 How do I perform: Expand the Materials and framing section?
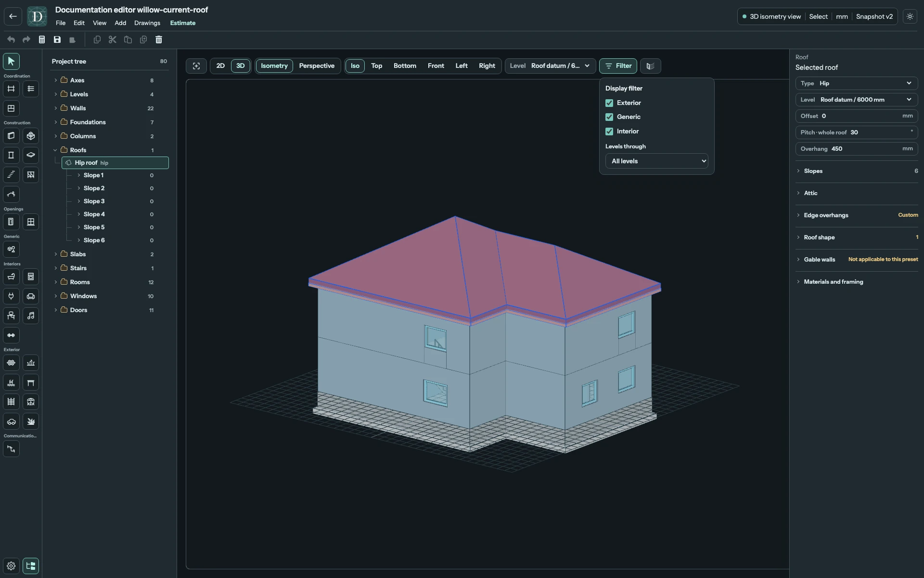click(856, 282)
